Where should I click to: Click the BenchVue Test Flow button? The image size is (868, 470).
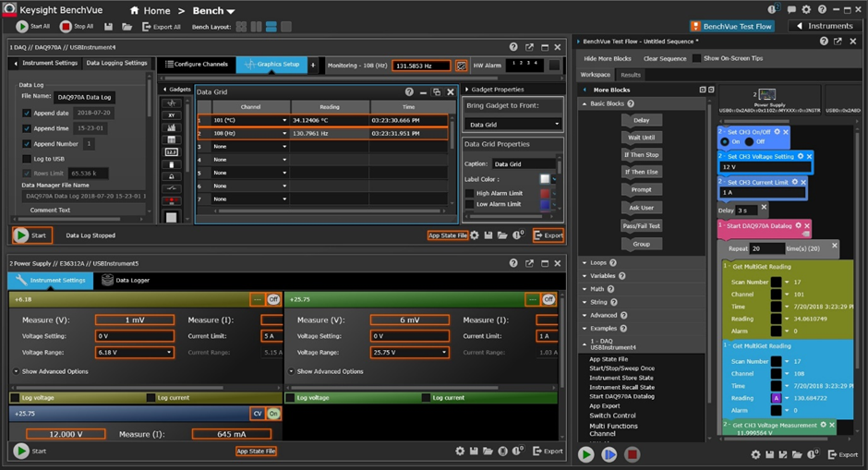coord(731,26)
